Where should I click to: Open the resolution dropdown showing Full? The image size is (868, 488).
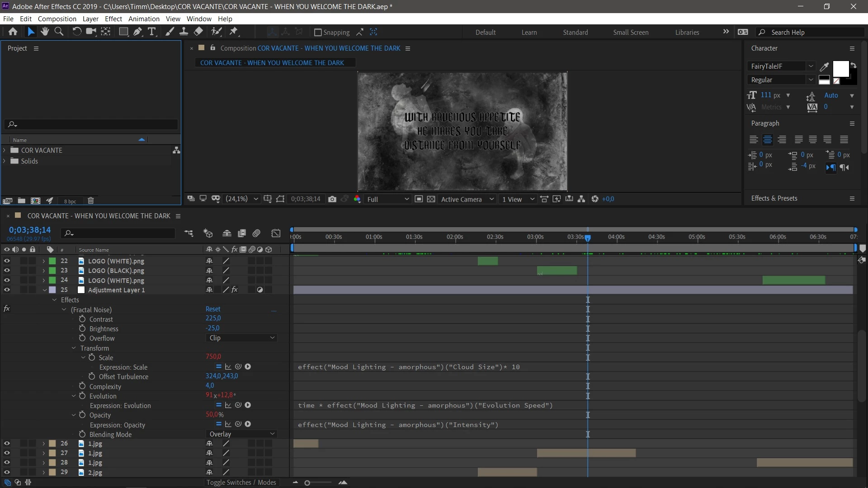[x=387, y=199]
